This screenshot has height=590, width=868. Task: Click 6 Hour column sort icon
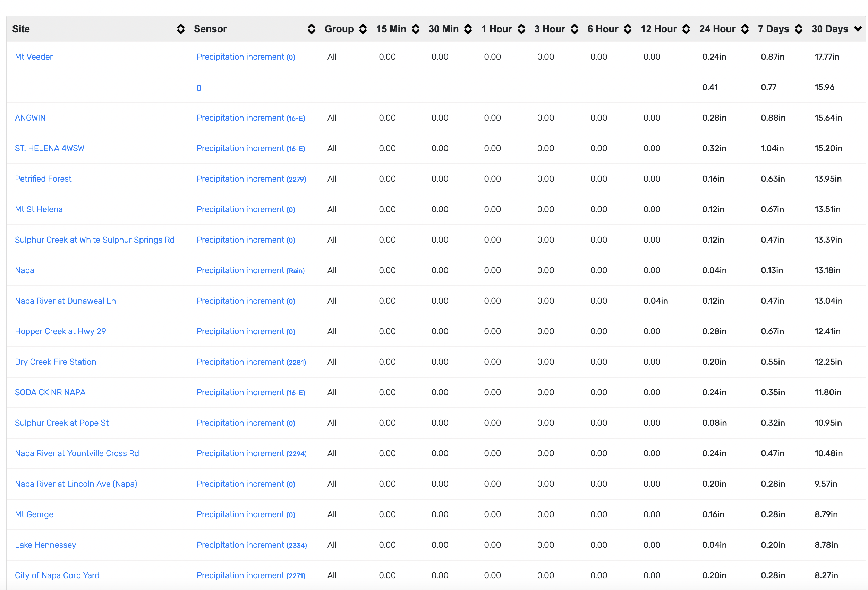[x=628, y=29]
